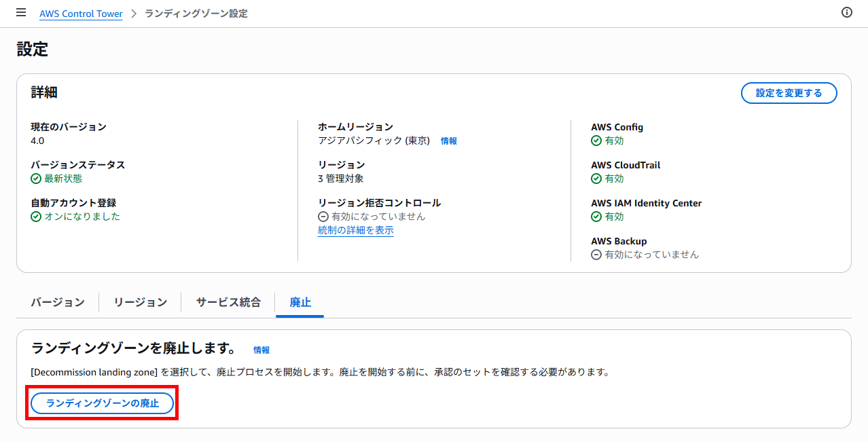Viewport: 868px width, 442px height.
Task: Click the 3 管理対象 value
Action: pyautogui.click(x=341, y=179)
